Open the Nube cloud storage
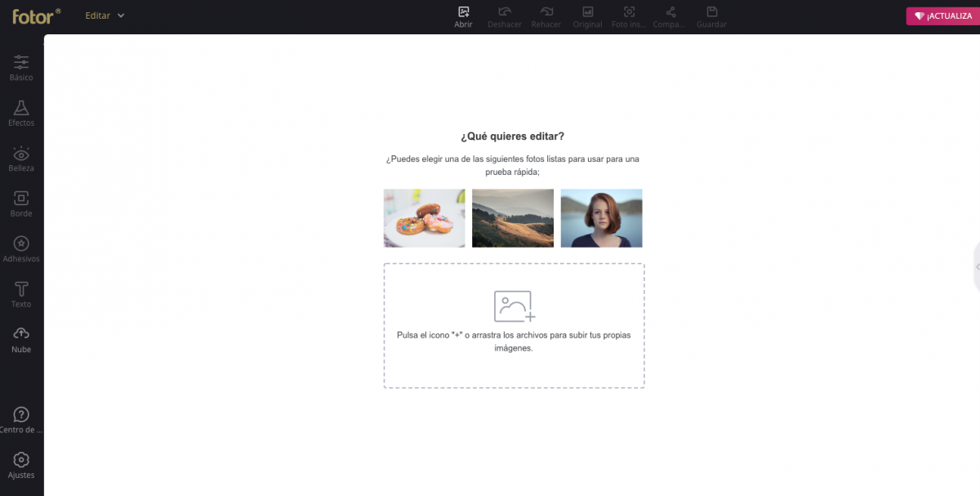The height and width of the screenshot is (496, 980). [21, 338]
